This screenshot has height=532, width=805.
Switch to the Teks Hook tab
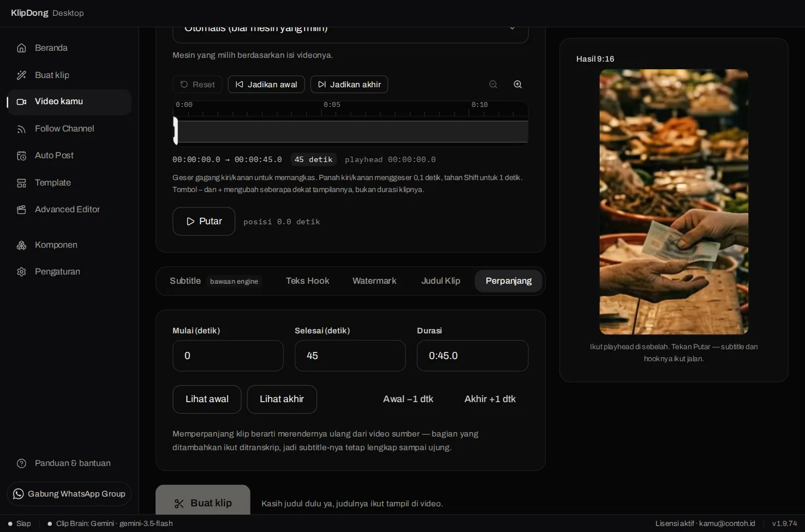[308, 281]
